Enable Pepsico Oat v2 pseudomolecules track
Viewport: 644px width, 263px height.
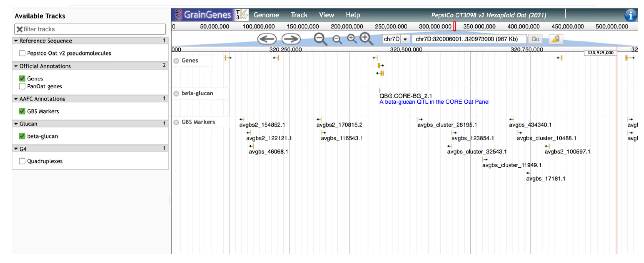22,53
